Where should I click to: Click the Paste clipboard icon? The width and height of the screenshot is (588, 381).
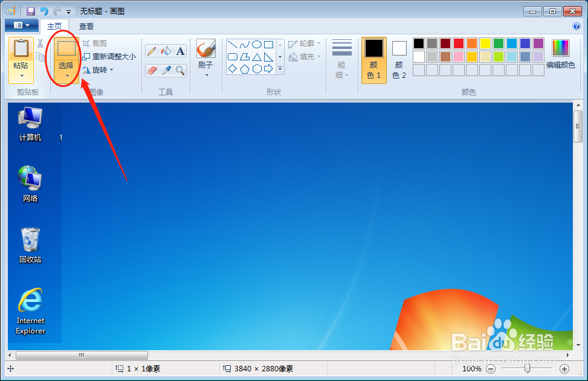coord(21,49)
